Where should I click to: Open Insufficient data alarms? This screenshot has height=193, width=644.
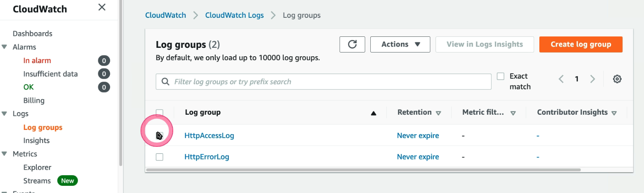pyautogui.click(x=50, y=74)
